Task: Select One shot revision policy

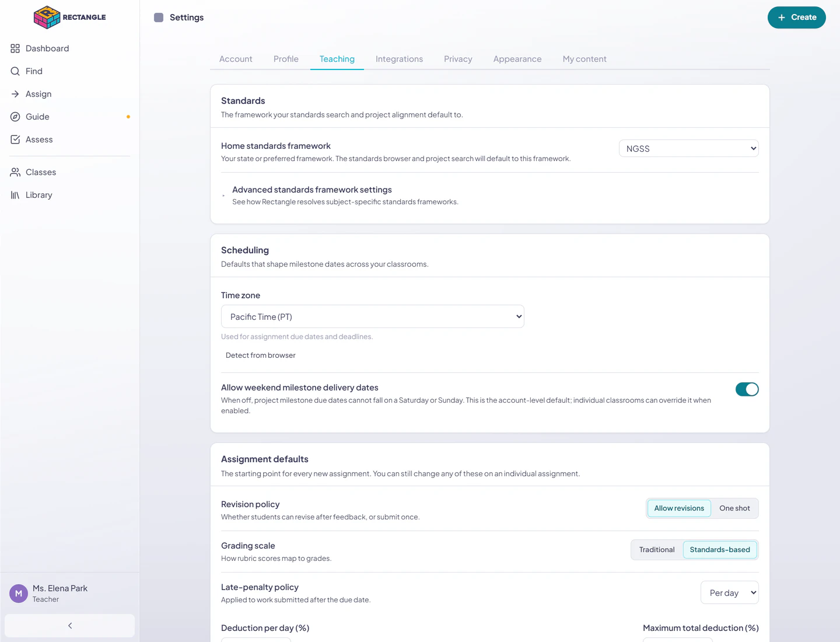Action: click(x=734, y=508)
